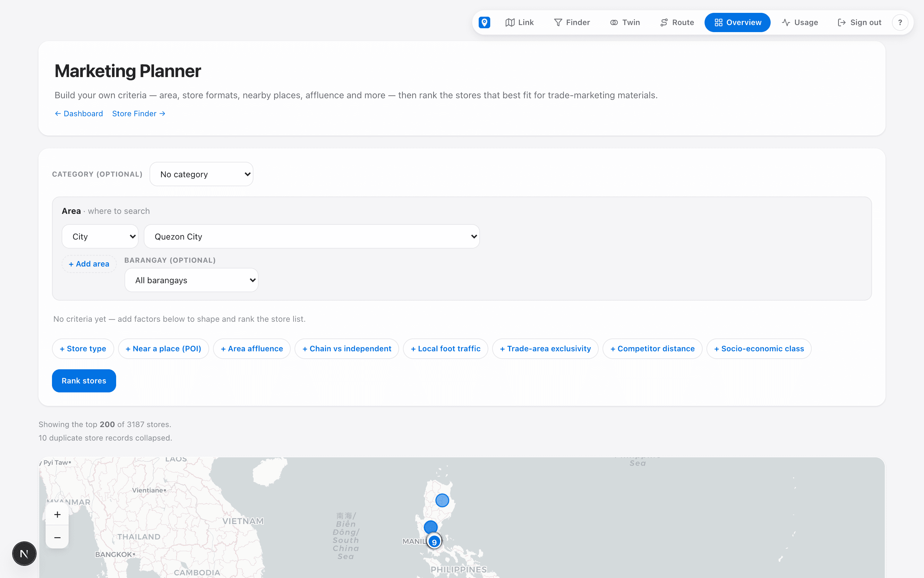Select the Overview navigation item
924x578 pixels.
[737, 22]
